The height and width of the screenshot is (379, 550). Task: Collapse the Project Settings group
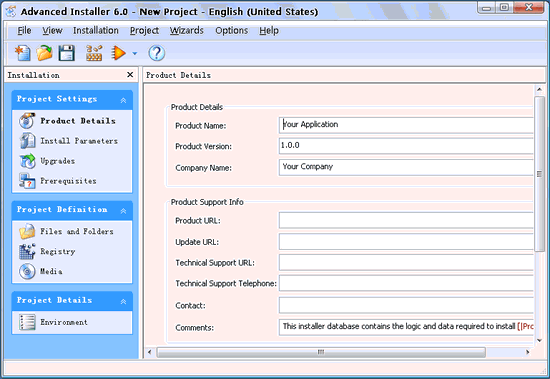[x=123, y=100]
